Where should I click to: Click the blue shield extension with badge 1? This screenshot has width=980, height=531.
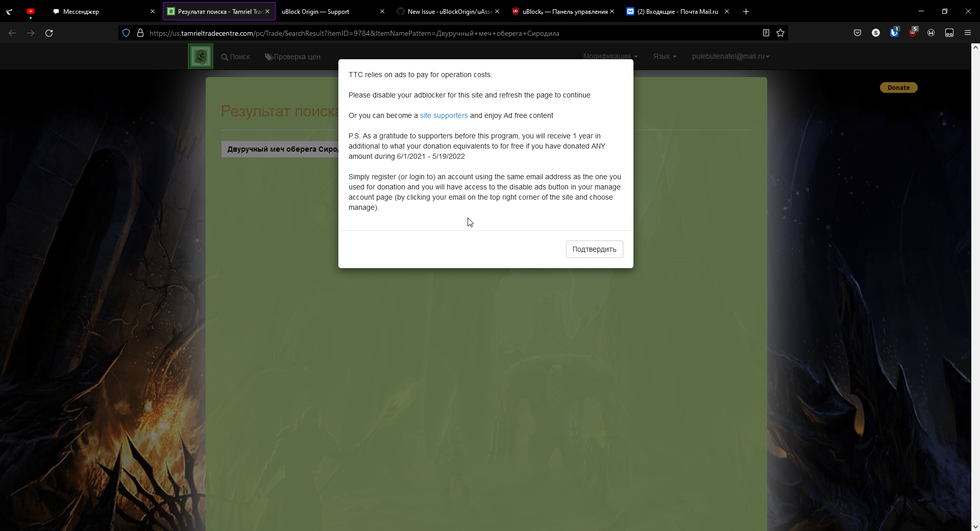pos(894,32)
